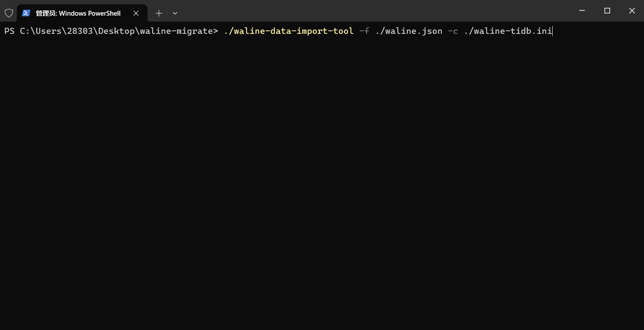Click the -c flag in the command
Image resolution: width=644 pixels, height=330 pixels.
point(453,31)
